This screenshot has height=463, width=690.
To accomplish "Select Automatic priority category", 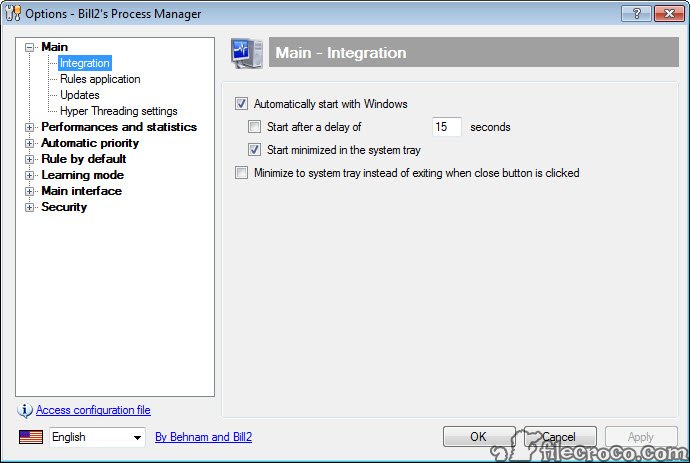I will (90, 143).
